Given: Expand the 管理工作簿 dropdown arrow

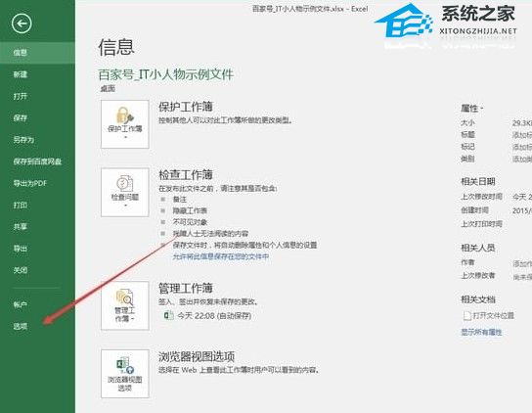Looking at the screenshot, I should pyautogui.click(x=133, y=319).
